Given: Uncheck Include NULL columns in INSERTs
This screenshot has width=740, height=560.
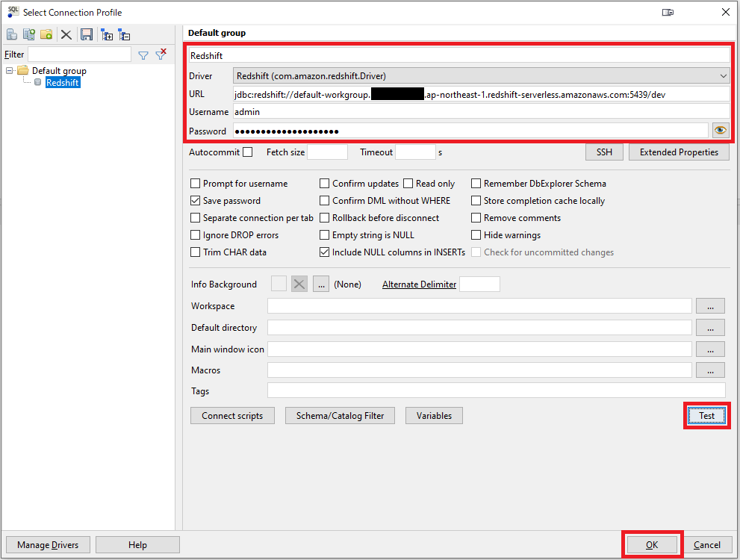Looking at the screenshot, I should [324, 252].
